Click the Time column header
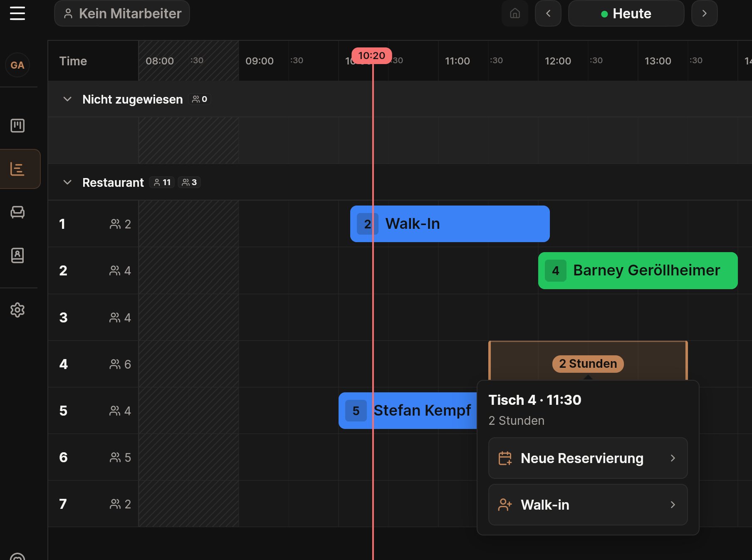The image size is (752, 560). pyautogui.click(x=73, y=61)
